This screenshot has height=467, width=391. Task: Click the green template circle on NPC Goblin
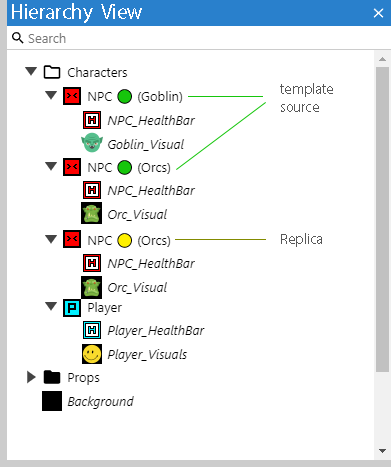[x=125, y=96]
